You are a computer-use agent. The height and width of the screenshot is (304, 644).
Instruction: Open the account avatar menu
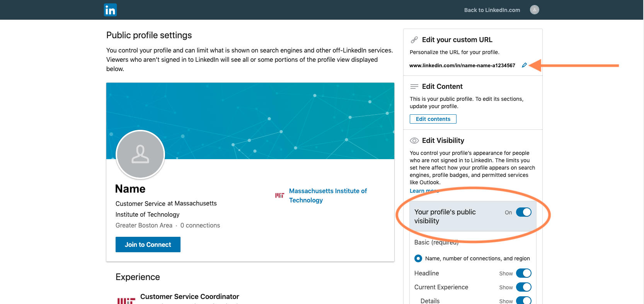(534, 10)
